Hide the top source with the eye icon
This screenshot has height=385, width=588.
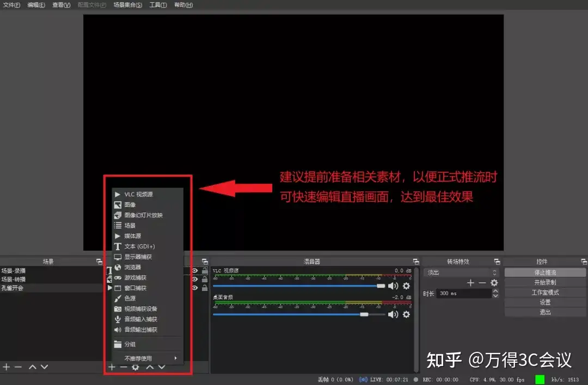194,270
